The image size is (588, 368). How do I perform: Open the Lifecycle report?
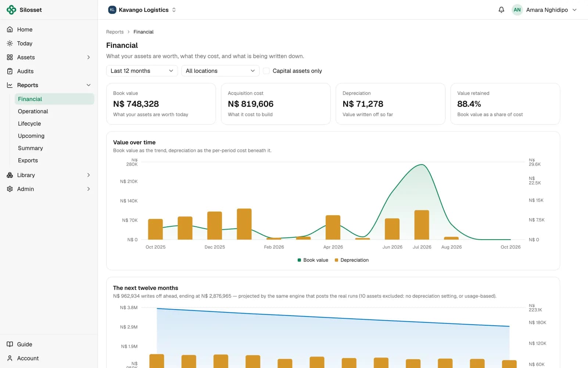[54, 124]
